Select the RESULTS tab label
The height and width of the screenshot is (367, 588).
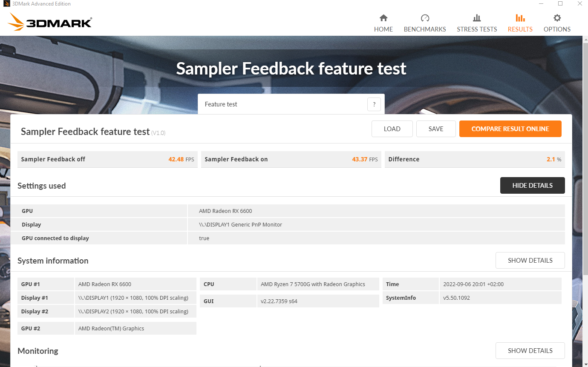click(x=520, y=29)
